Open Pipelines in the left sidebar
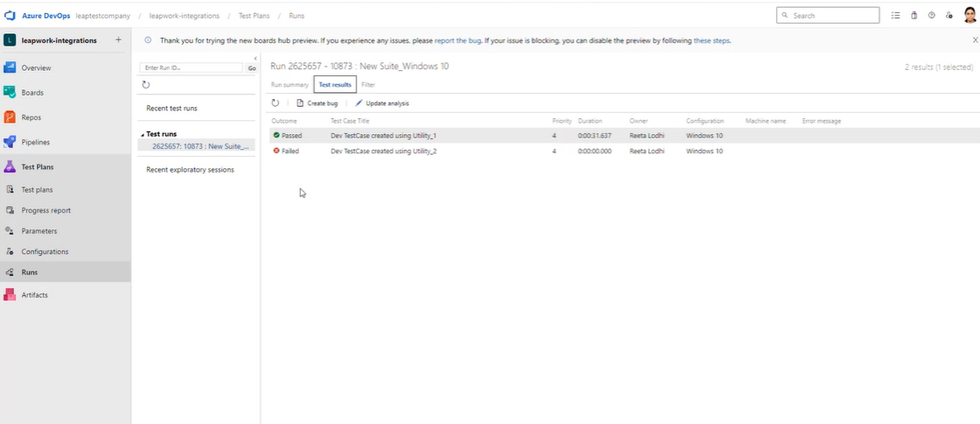Viewport: 980px width, 424px height. click(35, 142)
